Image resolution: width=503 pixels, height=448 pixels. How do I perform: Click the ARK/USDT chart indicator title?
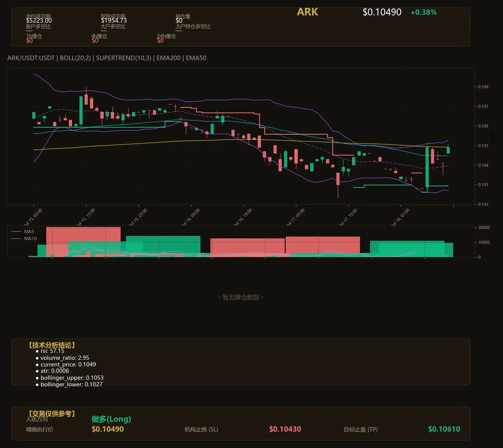[107, 58]
